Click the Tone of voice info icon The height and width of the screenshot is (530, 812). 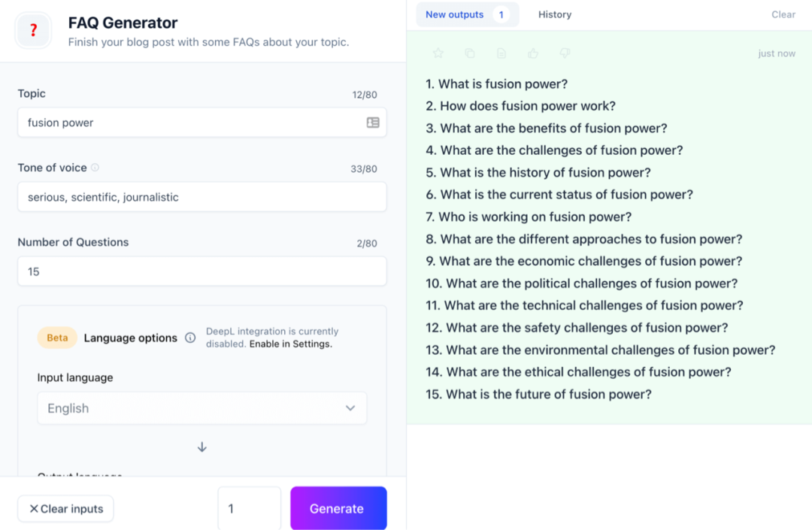(x=95, y=168)
